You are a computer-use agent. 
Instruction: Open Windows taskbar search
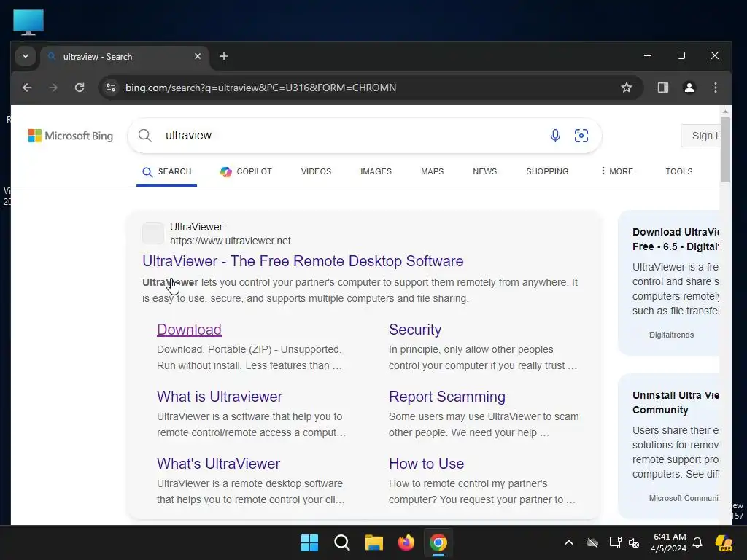pos(341,542)
